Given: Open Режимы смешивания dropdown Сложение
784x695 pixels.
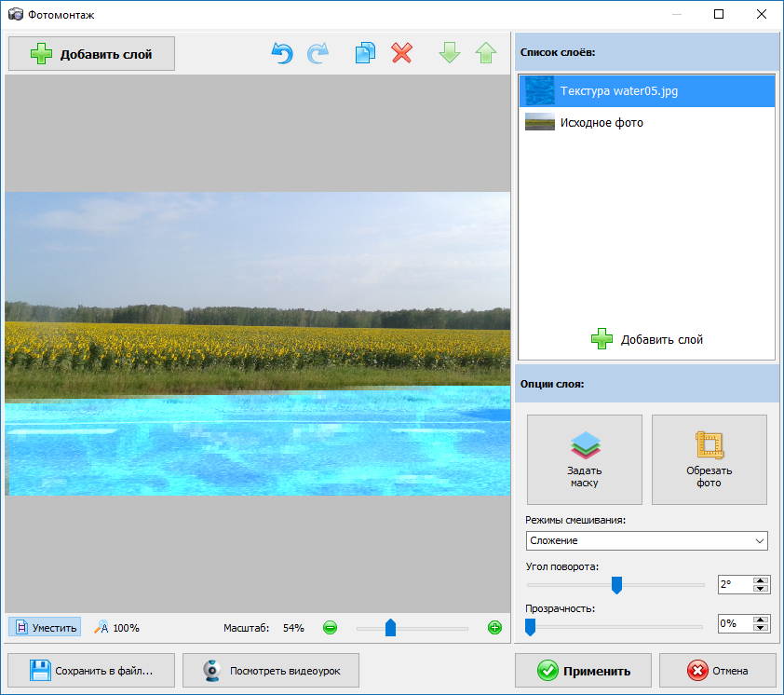Looking at the screenshot, I should tap(646, 541).
